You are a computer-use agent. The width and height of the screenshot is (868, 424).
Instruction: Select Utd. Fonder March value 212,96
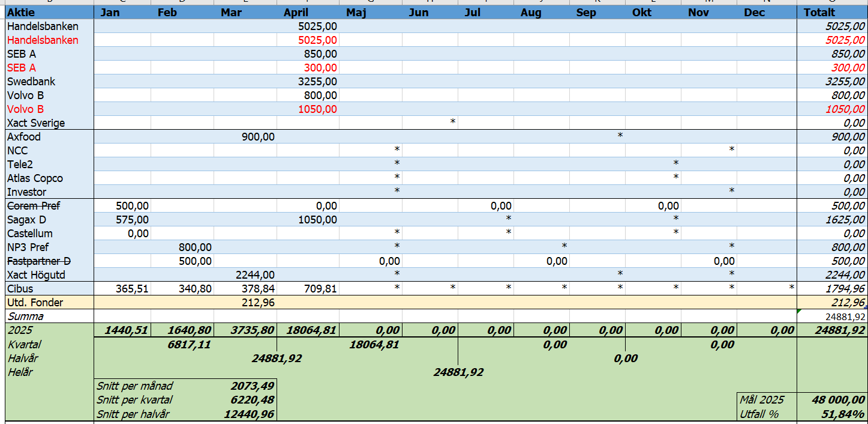(x=258, y=303)
